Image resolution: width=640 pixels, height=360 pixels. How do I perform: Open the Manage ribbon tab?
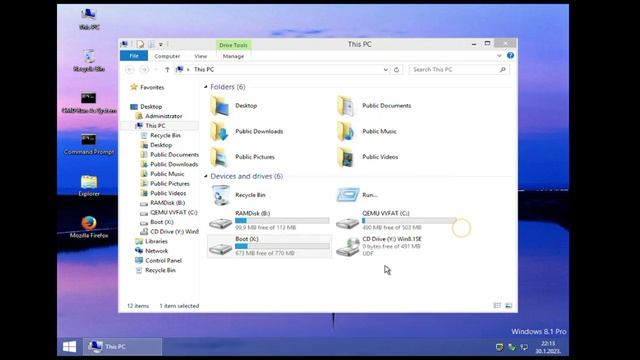tap(233, 56)
